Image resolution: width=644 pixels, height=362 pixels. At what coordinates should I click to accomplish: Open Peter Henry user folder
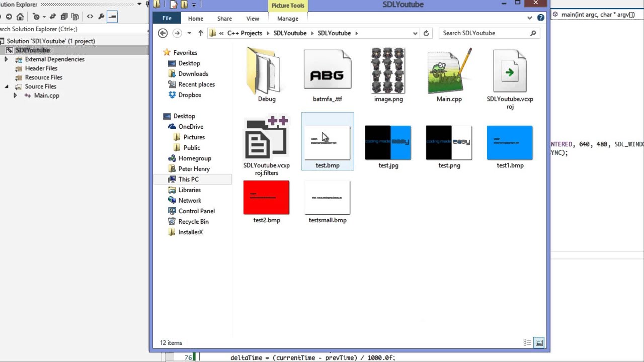tap(194, 169)
